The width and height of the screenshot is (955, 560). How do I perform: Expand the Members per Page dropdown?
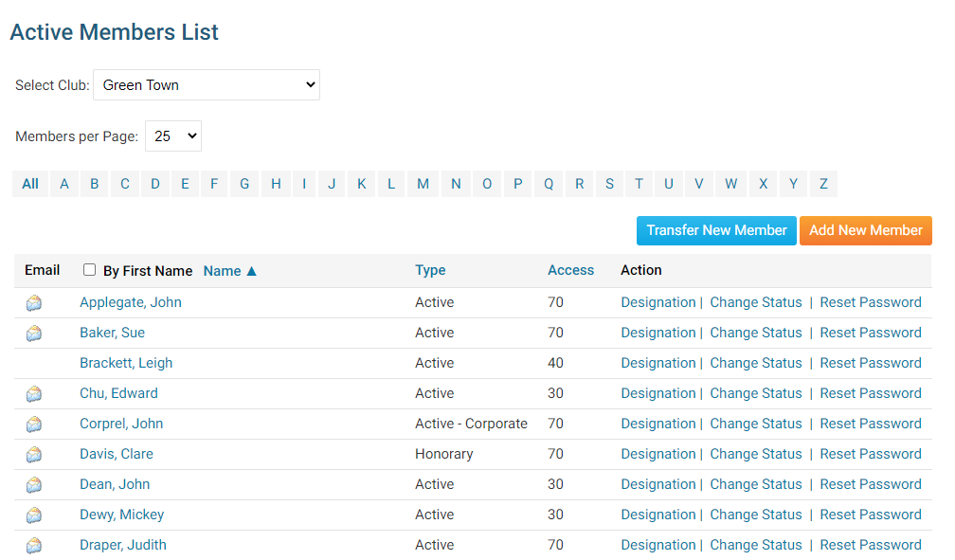172,136
